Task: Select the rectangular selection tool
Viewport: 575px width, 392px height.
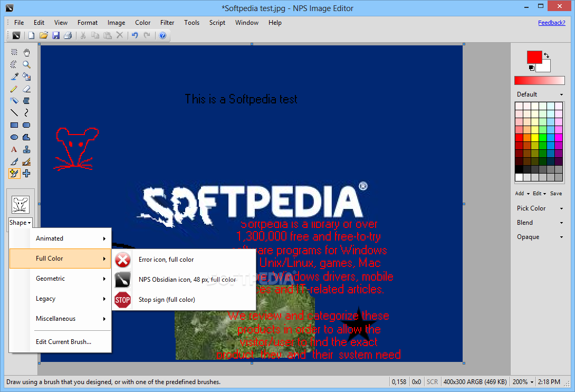Action: (14, 52)
